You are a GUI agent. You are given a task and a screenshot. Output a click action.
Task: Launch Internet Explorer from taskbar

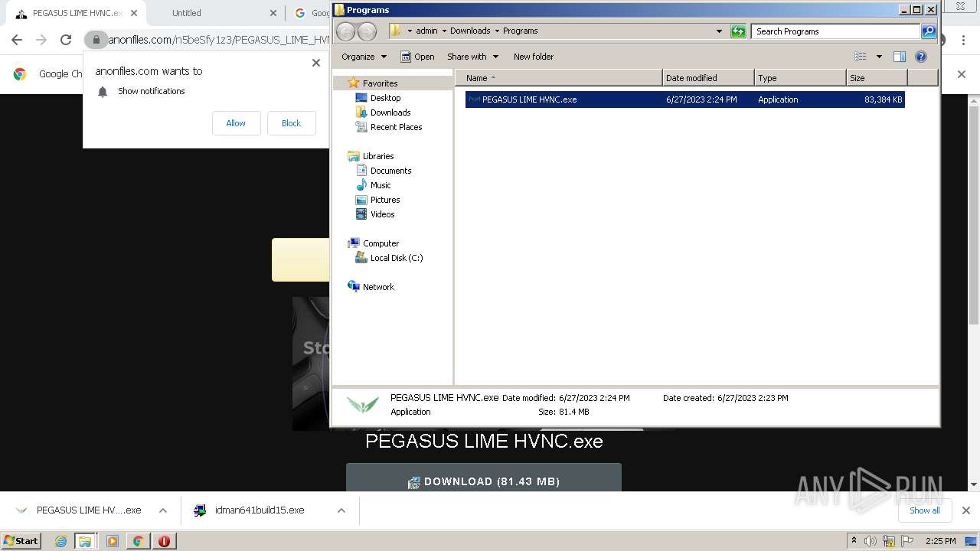[61, 541]
